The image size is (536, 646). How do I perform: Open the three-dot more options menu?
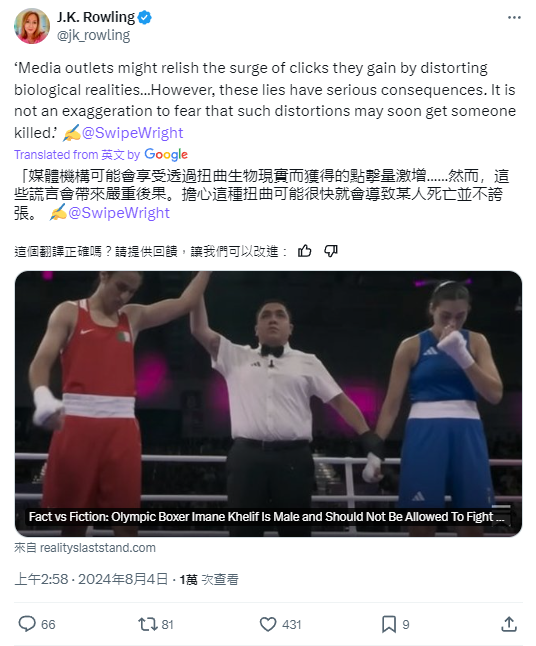click(x=514, y=17)
